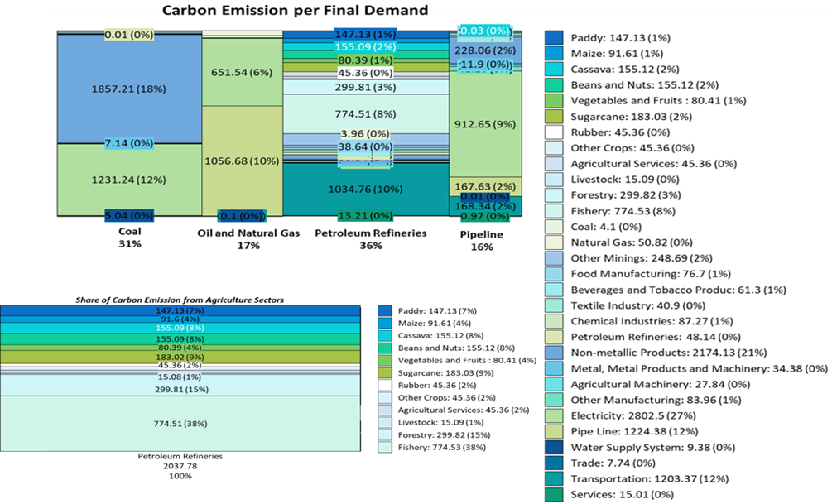Image resolution: width=832 pixels, height=504 pixels.
Task: Select the Coal 31% axis label
Action: pyautogui.click(x=129, y=238)
